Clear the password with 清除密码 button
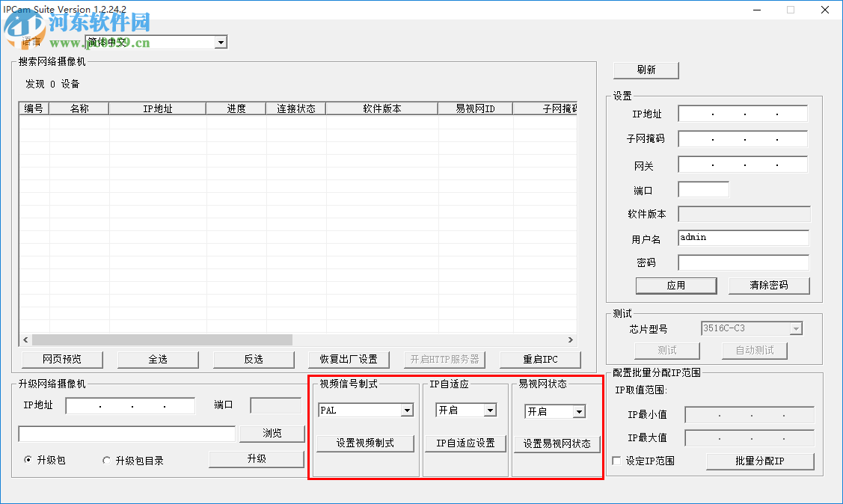The height and width of the screenshot is (504, 843). coord(769,285)
